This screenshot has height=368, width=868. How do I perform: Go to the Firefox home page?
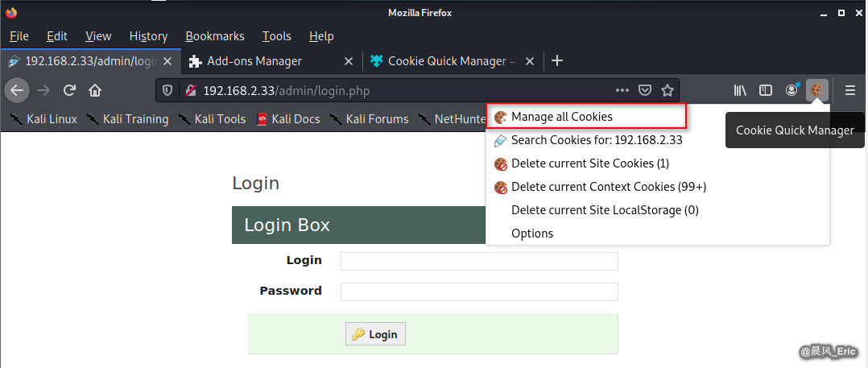(95, 90)
